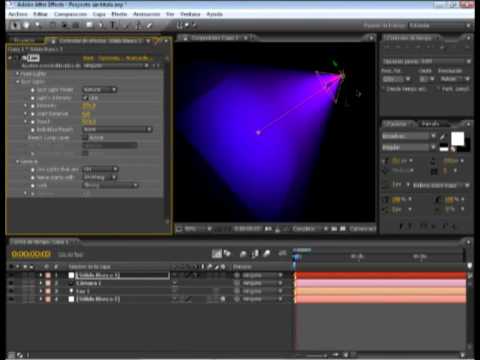Select the Luz 1 layer name
This screenshot has height=360, width=480.
tap(82, 291)
